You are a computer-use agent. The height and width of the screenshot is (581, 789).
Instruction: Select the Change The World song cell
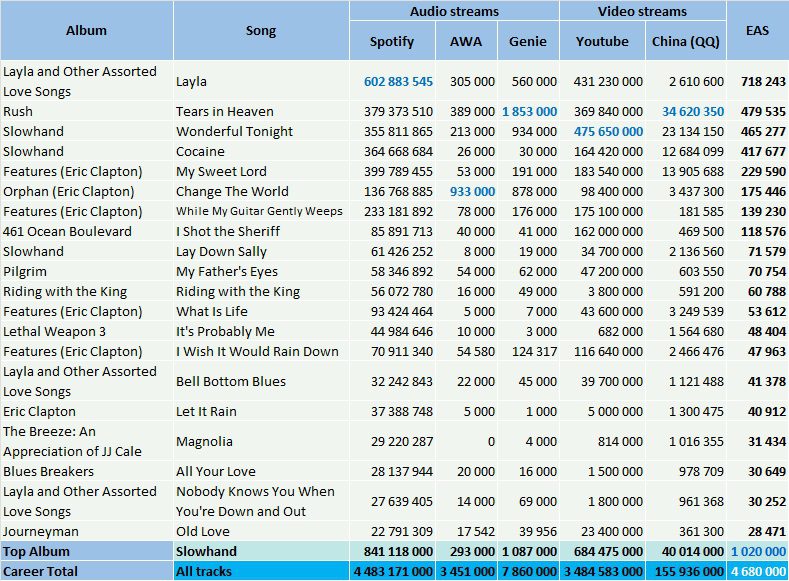pos(261,192)
